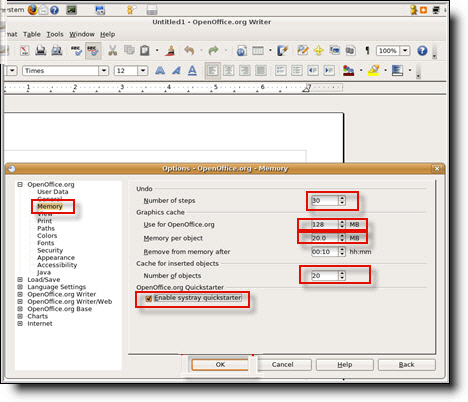The height and width of the screenshot is (402, 468).
Task: Toggle Numbering list icon
Action: pyautogui.click(x=281, y=70)
